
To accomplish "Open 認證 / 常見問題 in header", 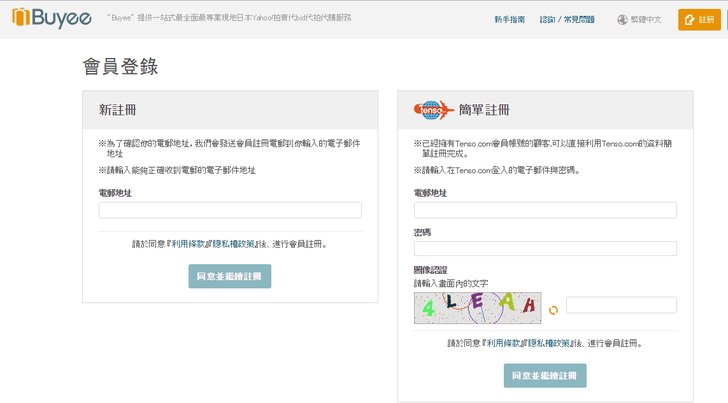I will pos(567,20).
